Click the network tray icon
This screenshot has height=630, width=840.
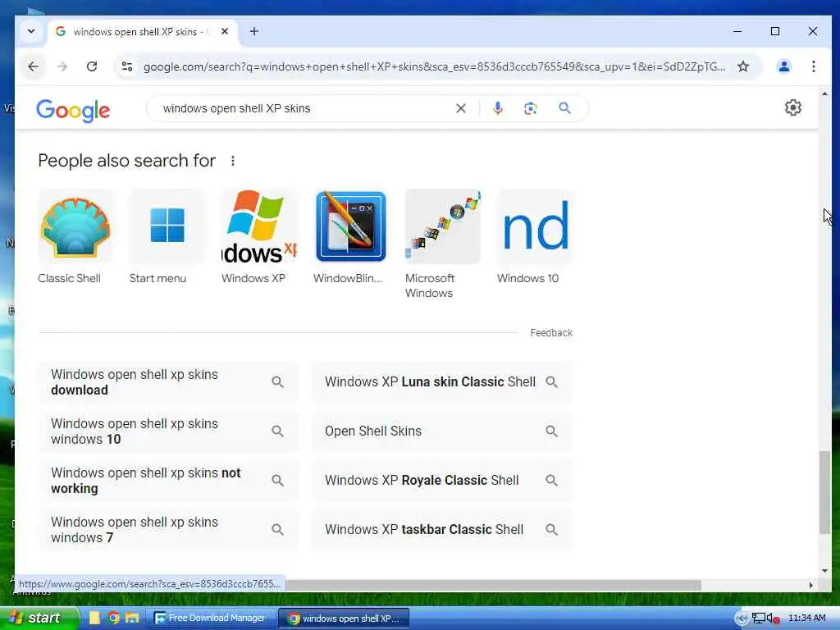click(x=758, y=619)
